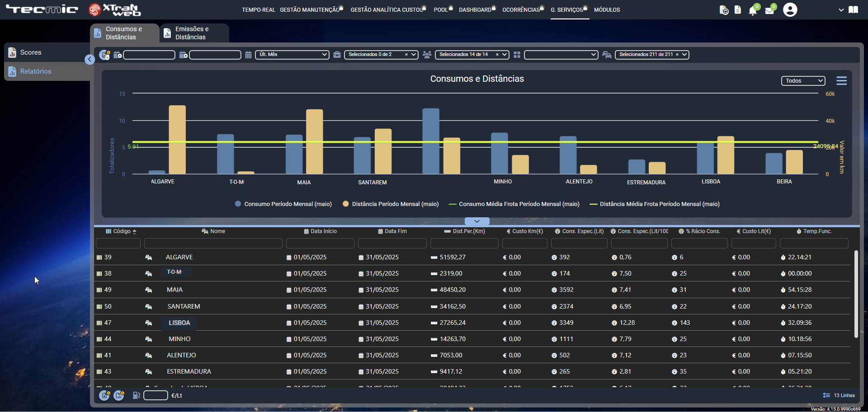The width and height of the screenshot is (868, 412).
Task: Open the notifications bell
Action: [x=753, y=10]
